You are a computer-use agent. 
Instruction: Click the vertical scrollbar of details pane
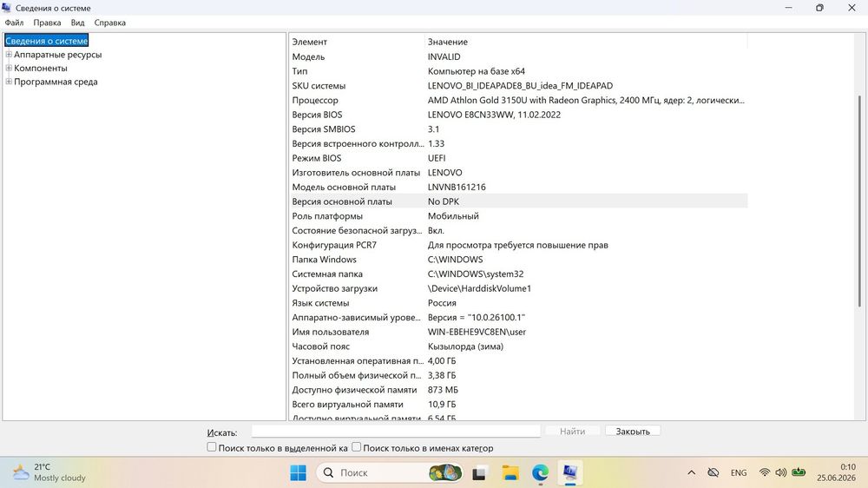pyautogui.click(x=859, y=201)
